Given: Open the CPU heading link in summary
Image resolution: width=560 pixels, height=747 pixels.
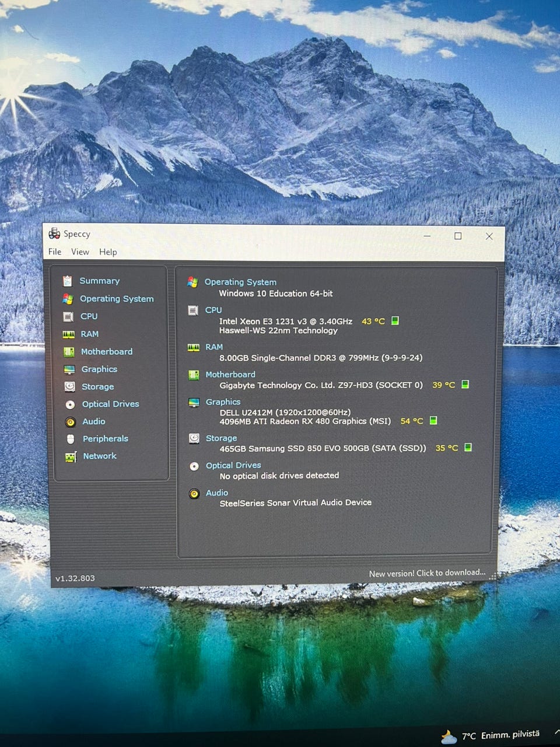Looking at the screenshot, I should click(213, 310).
